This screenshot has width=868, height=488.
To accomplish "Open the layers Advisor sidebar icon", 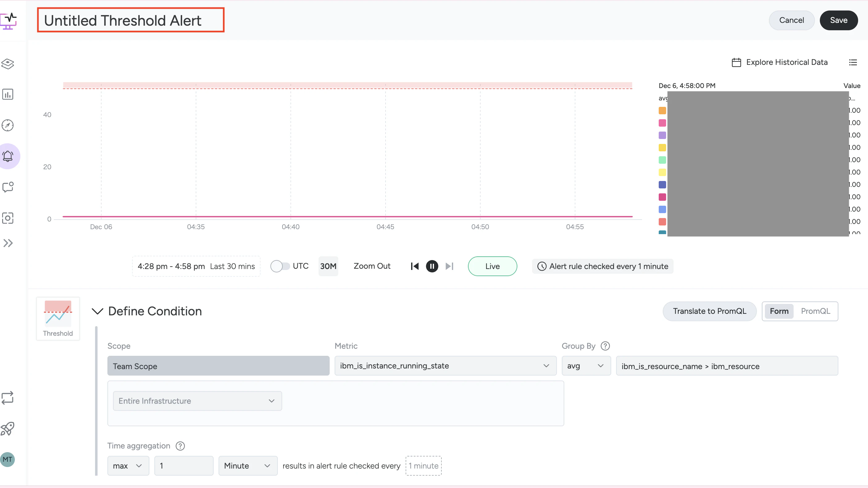I will tap(8, 63).
